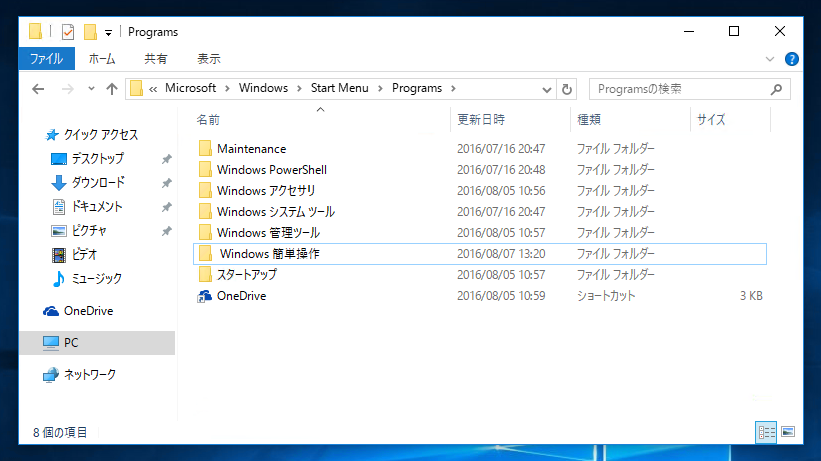
Task: Click the pin icon beside ダウンロード
Action: [167, 183]
